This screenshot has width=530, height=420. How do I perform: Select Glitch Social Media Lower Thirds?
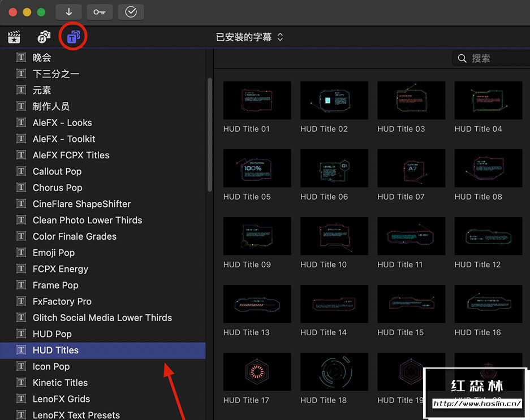[x=103, y=317]
